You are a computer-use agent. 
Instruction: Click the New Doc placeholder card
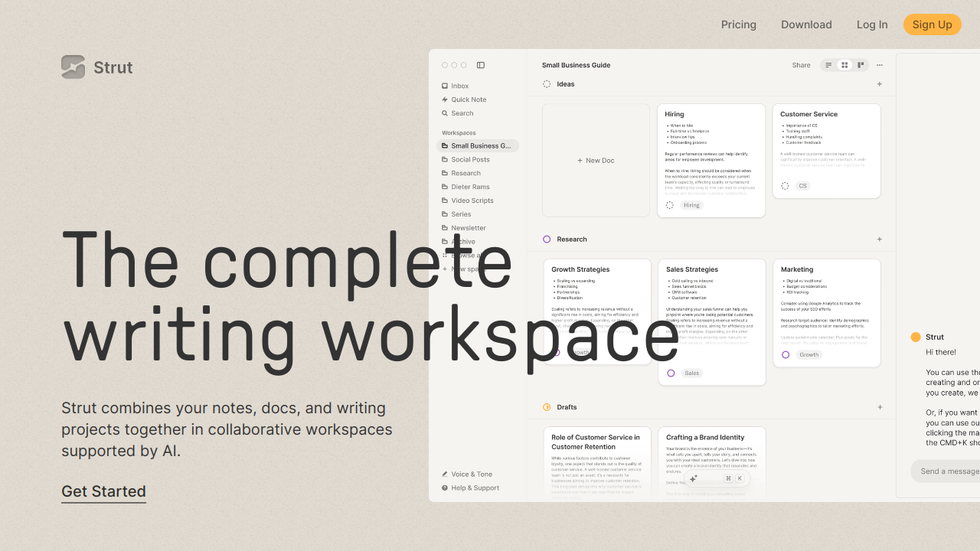click(596, 161)
